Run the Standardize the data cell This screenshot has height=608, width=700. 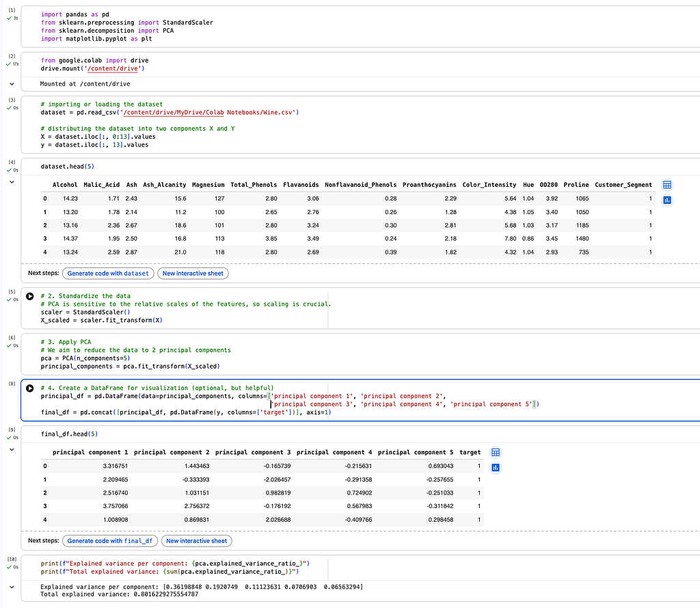(x=30, y=296)
